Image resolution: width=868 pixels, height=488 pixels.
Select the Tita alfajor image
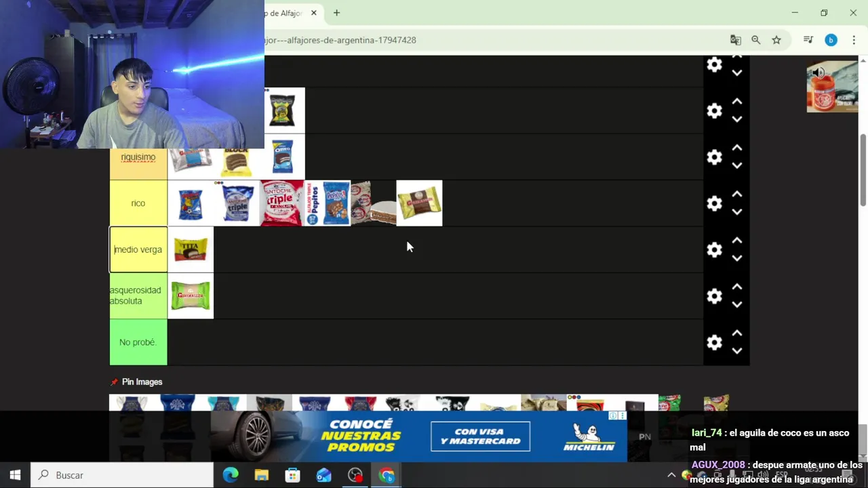(191, 249)
